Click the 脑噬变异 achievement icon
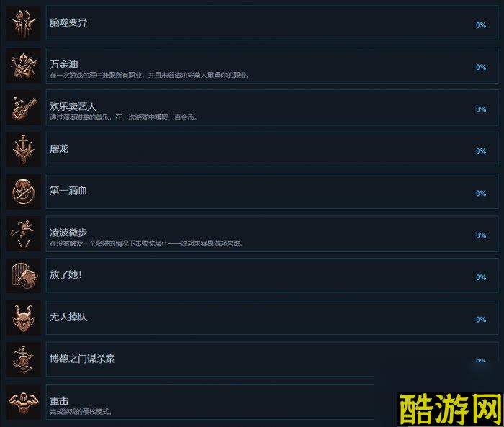Viewport: 504px width, 427px height. 24,24
